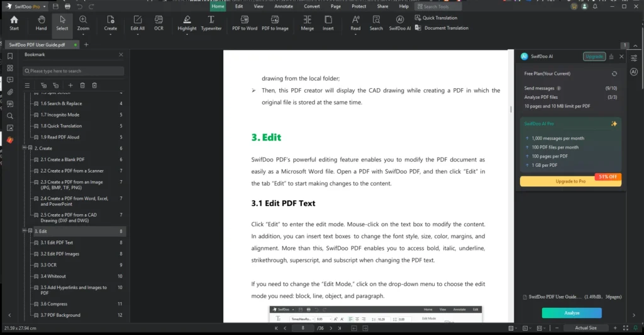Collapse the left sidebar with chevron
Viewport: 644px width, 335px height.
tap(9, 315)
